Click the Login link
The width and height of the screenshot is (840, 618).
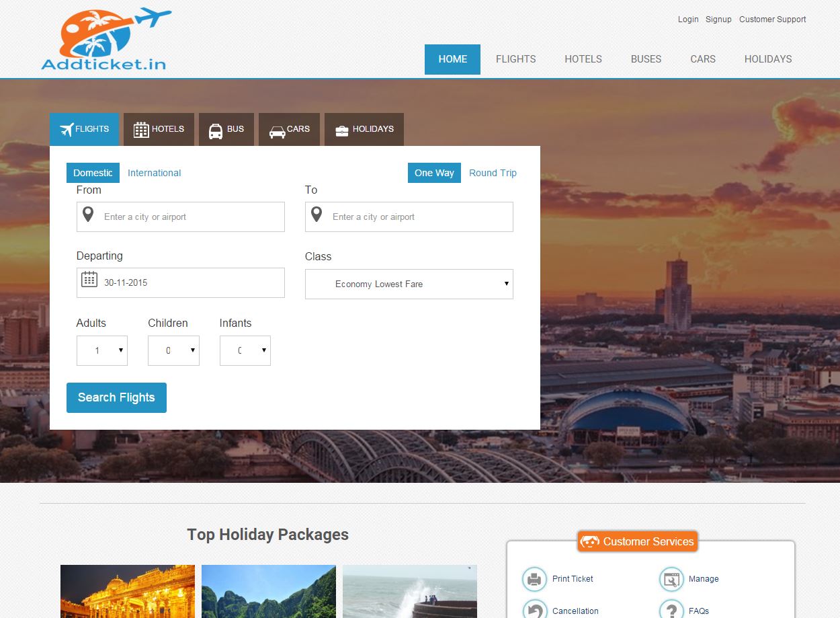688,20
